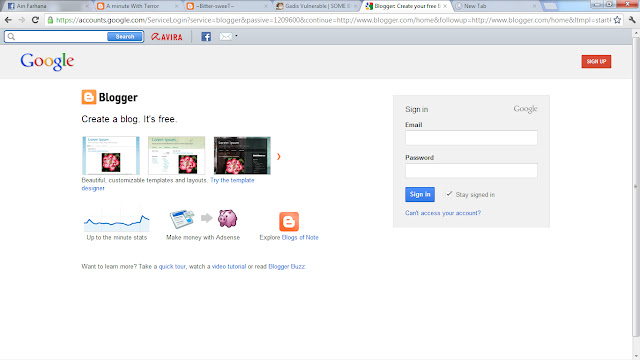Click 'Up to the minute stats' text
This screenshot has height=360, width=640.
point(117,238)
